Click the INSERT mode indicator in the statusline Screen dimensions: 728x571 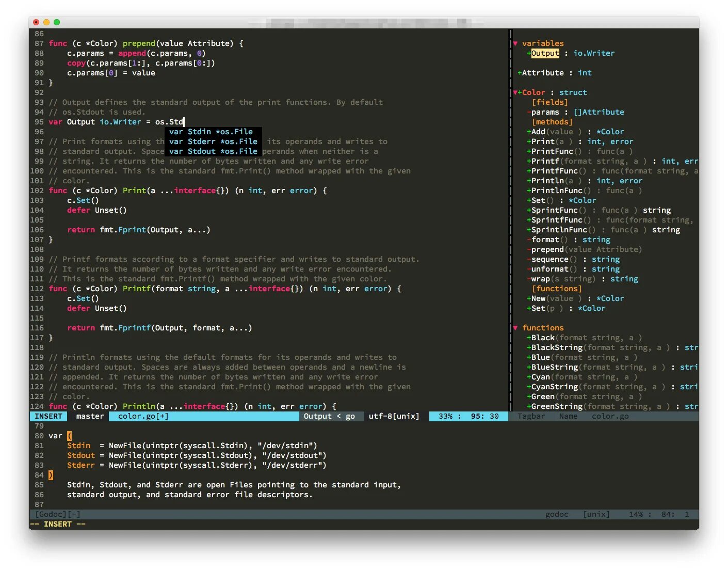click(48, 416)
